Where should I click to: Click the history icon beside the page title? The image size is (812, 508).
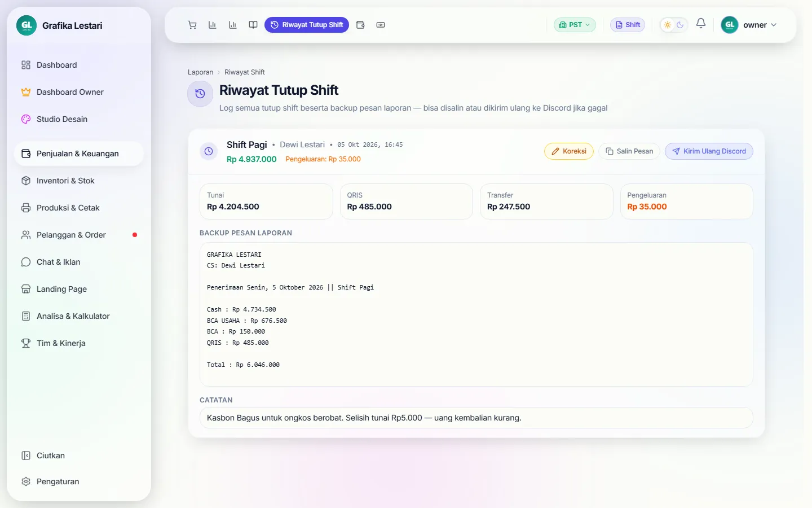200,94
